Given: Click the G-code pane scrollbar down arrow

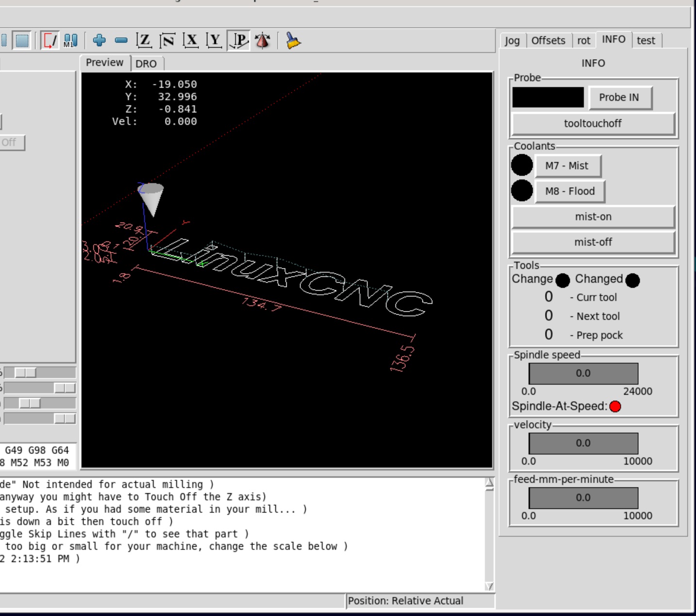Looking at the screenshot, I should tap(489, 586).
